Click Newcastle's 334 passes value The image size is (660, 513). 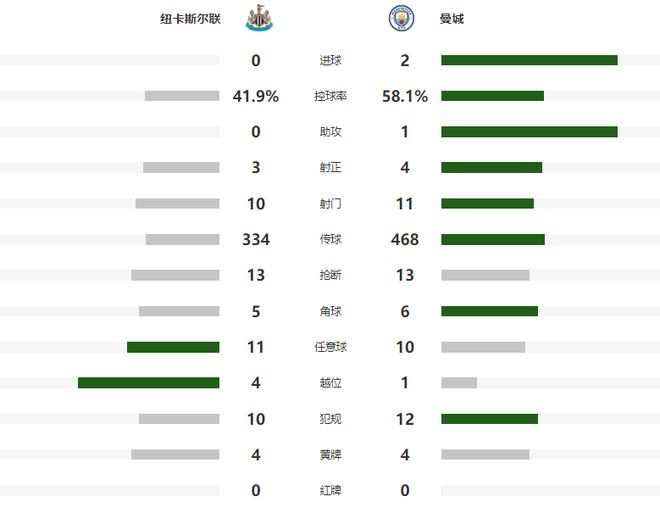(x=256, y=240)
